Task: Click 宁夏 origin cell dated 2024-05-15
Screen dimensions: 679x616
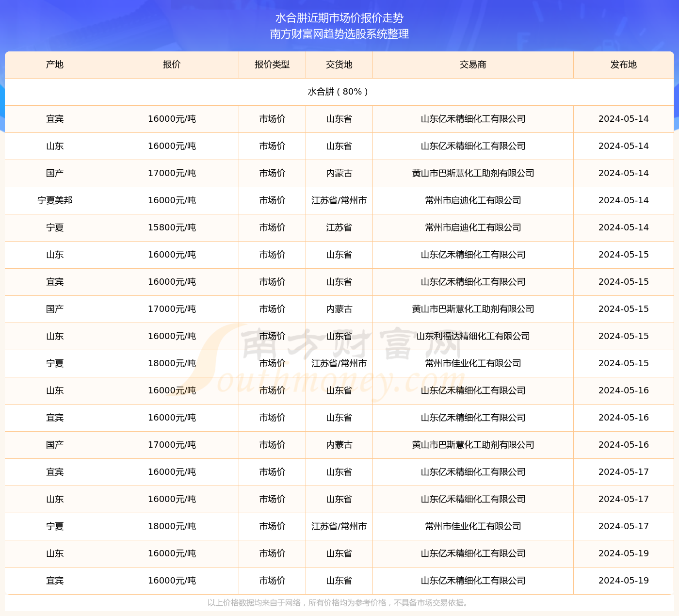Action: 55,363
